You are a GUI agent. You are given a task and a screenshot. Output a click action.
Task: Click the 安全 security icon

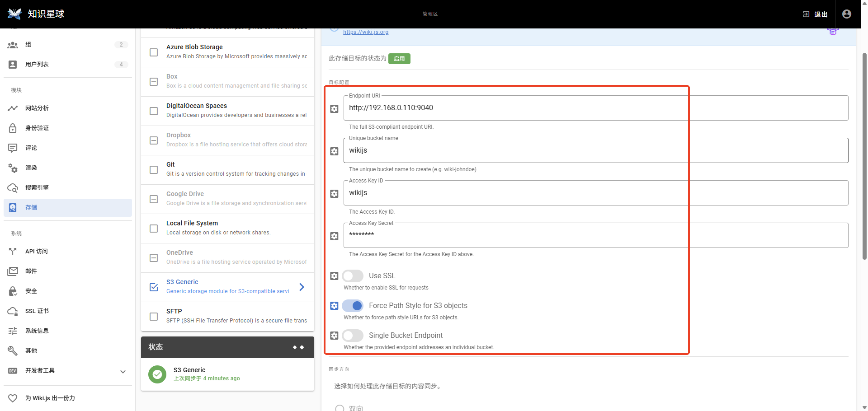pos(13,291)
